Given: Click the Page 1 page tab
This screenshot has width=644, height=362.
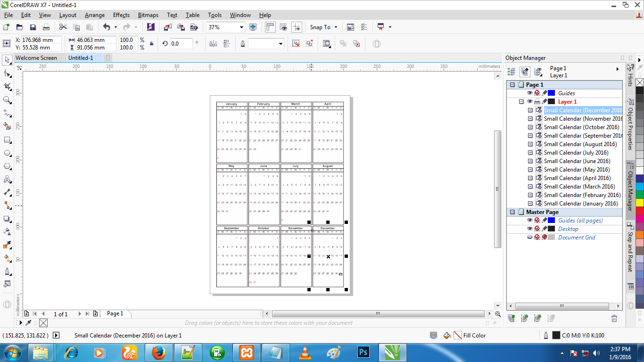Looking at the screenshot, I should coord(115,313).
